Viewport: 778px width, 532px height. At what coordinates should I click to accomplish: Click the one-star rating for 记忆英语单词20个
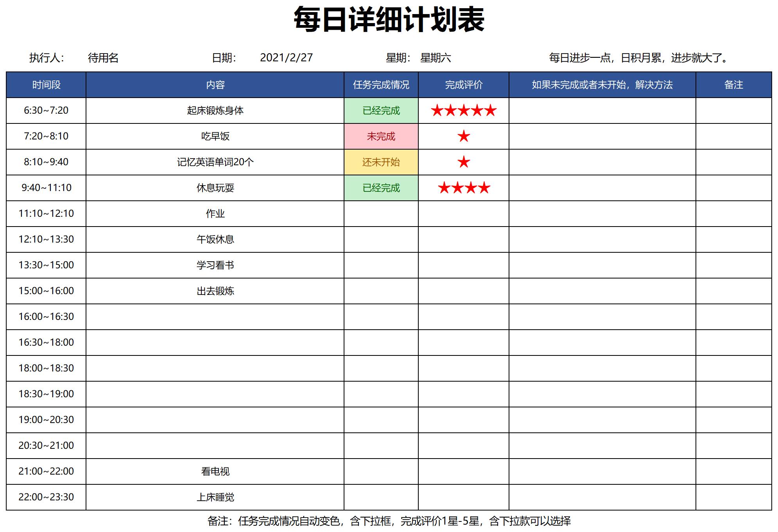[x=464, y=162]
